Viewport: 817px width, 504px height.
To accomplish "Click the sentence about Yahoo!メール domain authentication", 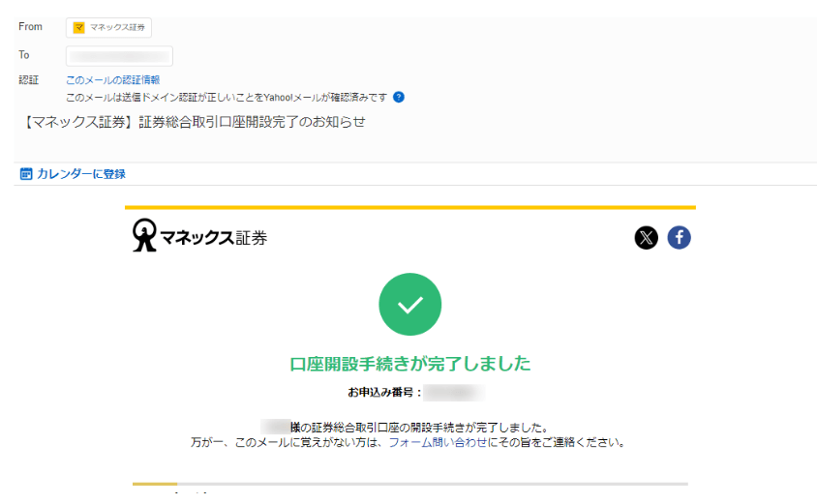I will 227,98.
